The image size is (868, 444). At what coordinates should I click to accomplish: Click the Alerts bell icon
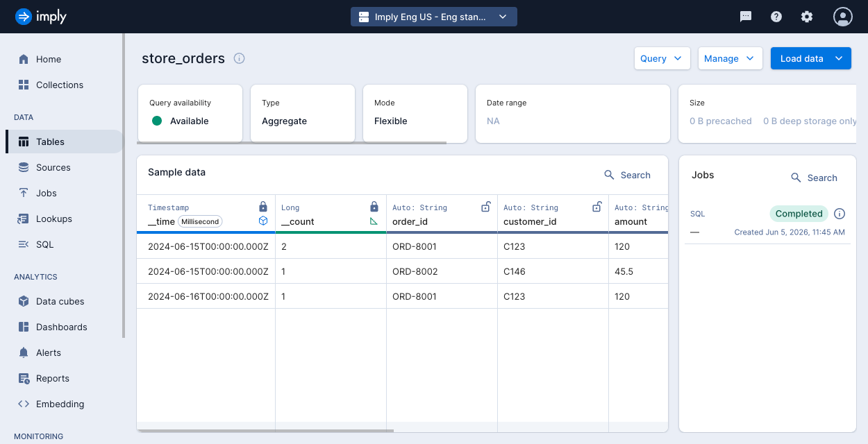point(24,352)
